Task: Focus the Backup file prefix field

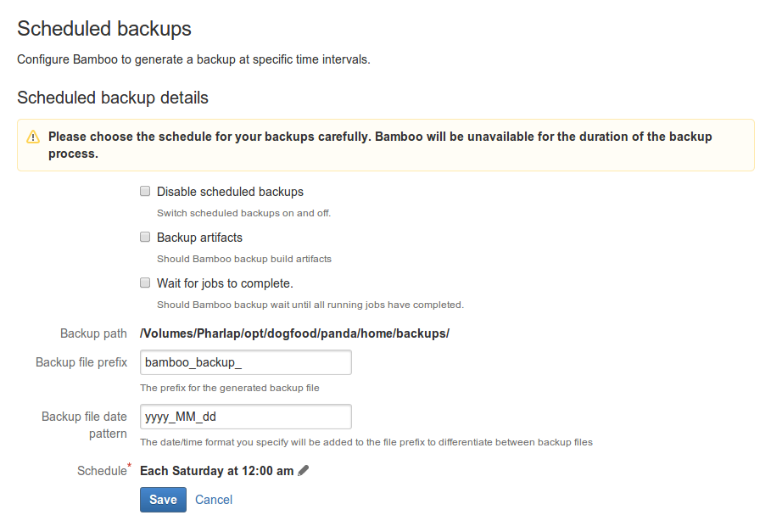Action: pyautogui.click(x=246, y=362)
